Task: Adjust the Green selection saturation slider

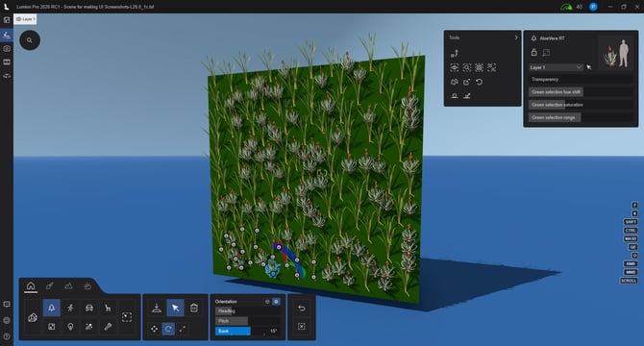Action: point(580,105)
